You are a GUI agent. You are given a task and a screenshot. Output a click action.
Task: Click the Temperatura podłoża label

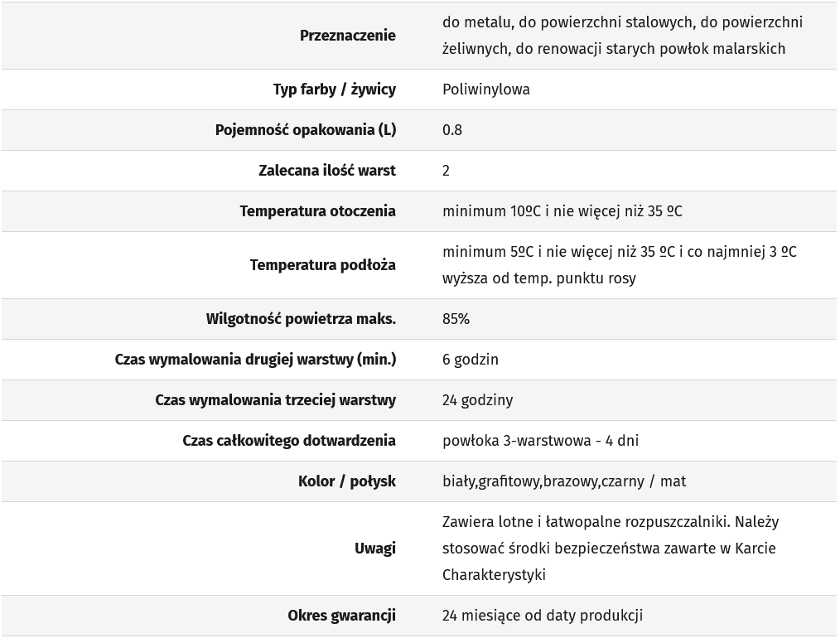(x=322, y=265)
